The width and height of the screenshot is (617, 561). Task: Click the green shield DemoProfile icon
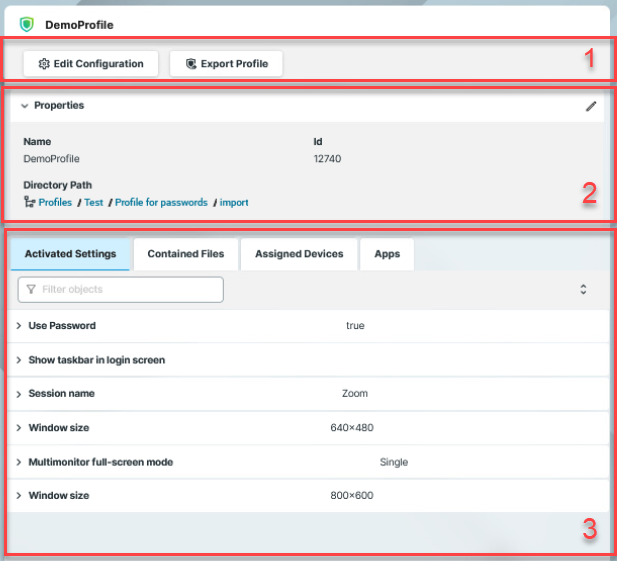click(x=27, y=24)
